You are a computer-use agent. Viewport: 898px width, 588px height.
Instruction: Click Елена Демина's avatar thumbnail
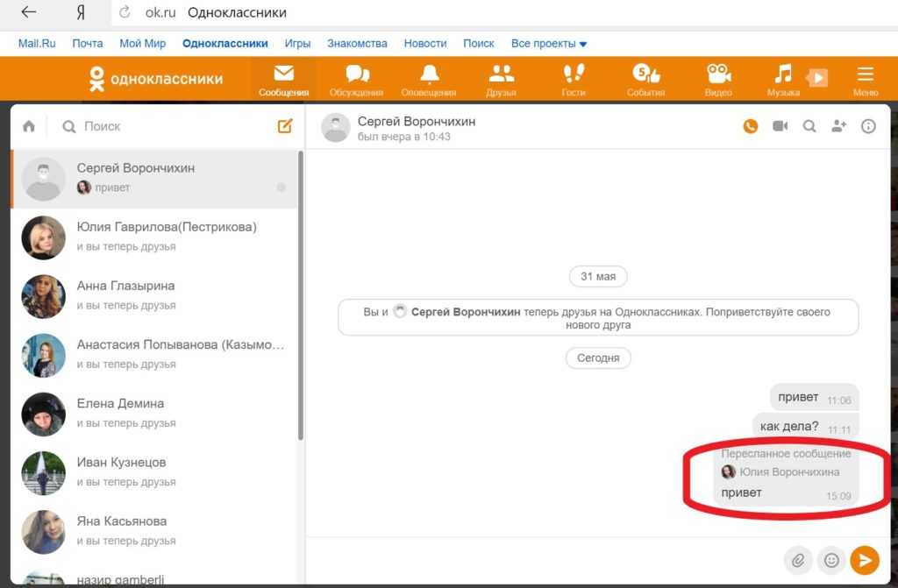pos(44,414)
